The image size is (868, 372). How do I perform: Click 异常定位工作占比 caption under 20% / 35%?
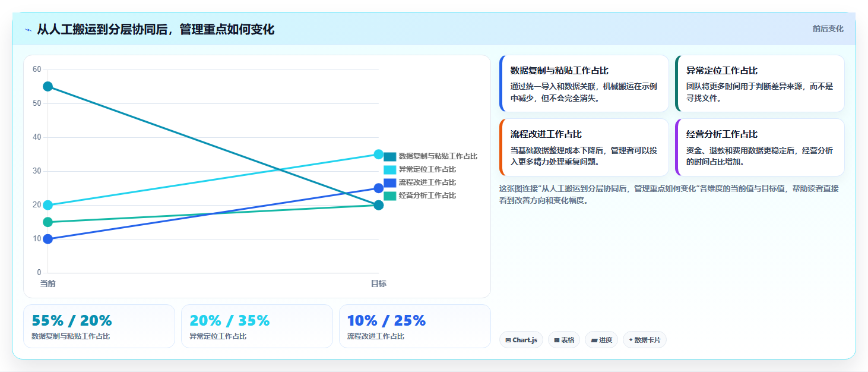tap(218, 336)
